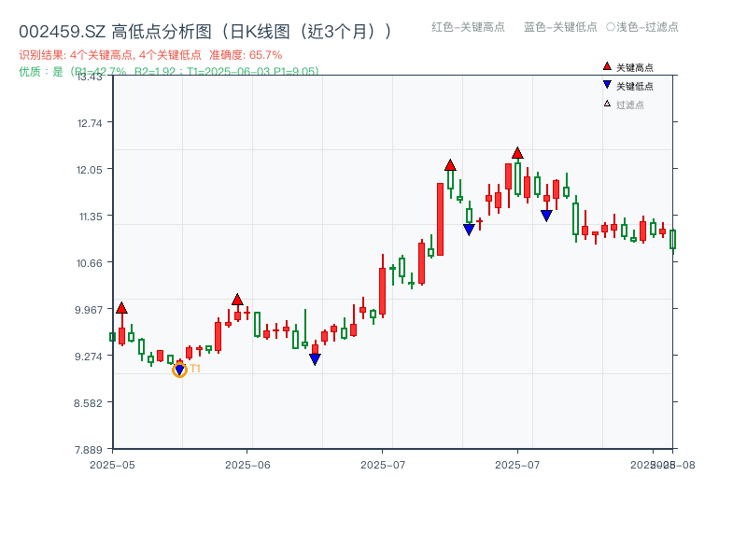Viewport: 747px width, 560px height.
Task: Select the blue triangle marker near 2025-06
Action: (x=316, y=357)
